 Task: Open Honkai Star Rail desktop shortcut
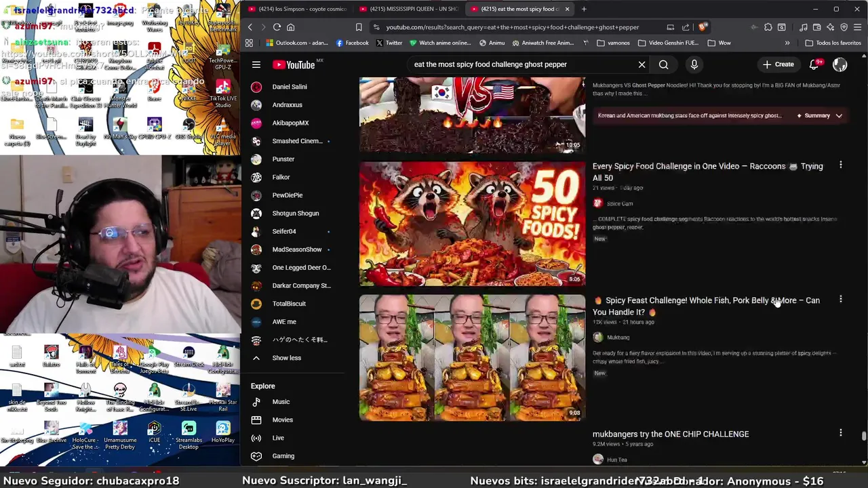pyautogui.click(x=223, y=396)
